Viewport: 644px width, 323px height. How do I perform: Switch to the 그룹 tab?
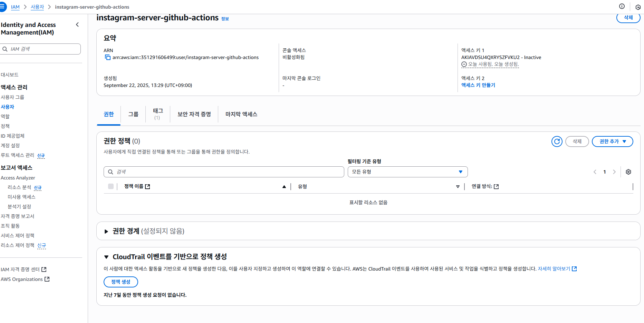pos(133,114)
